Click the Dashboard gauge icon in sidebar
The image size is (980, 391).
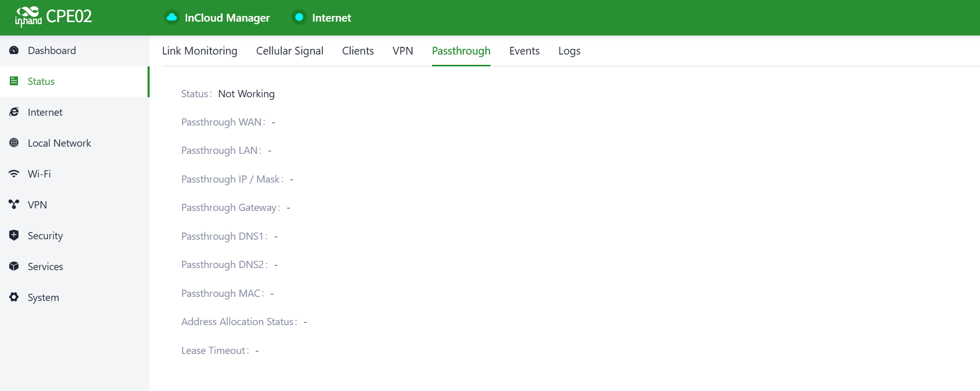(x=14, y=50)
